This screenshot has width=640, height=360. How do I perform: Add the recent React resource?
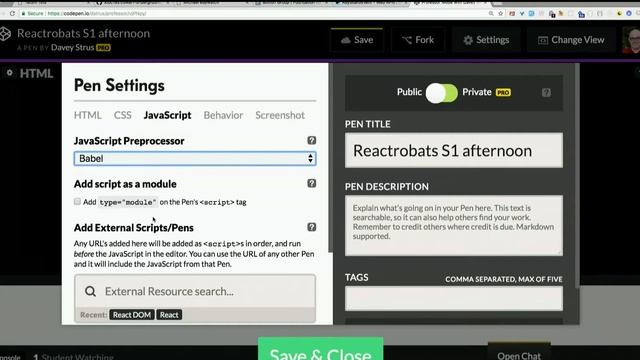(x=169, y=315)
